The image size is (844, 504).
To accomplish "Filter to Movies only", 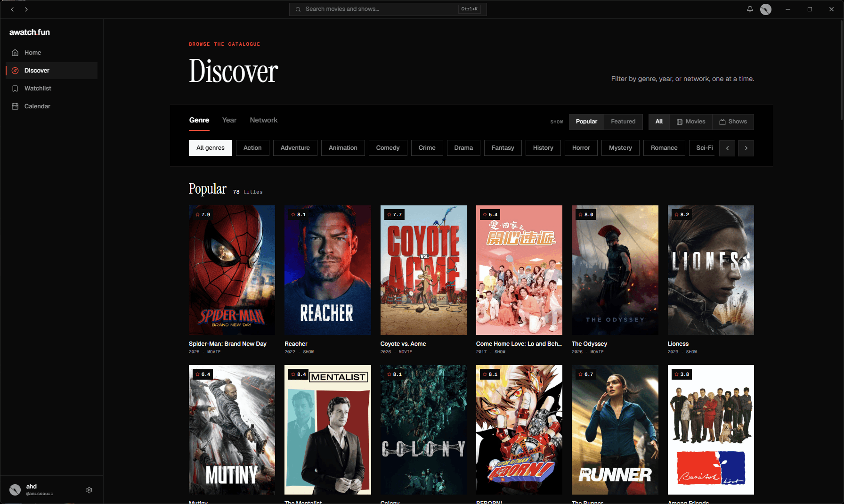I will click(691, 122).
